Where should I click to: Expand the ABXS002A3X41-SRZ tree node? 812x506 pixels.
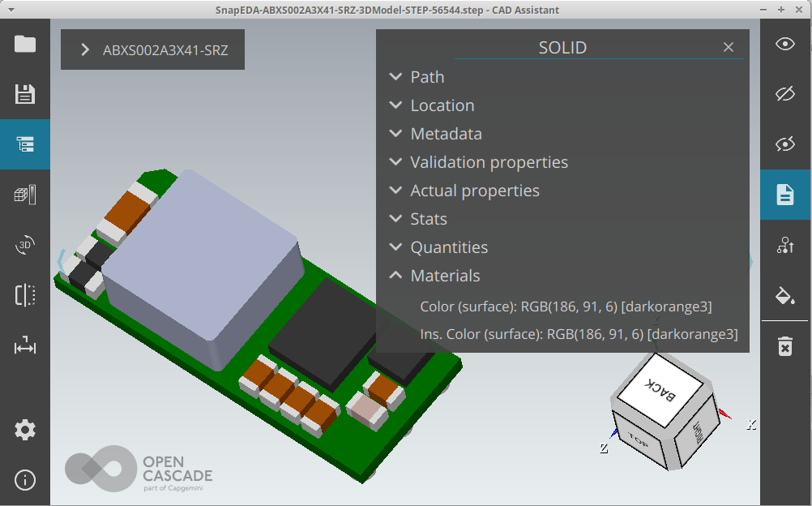[x=85, y=50]
